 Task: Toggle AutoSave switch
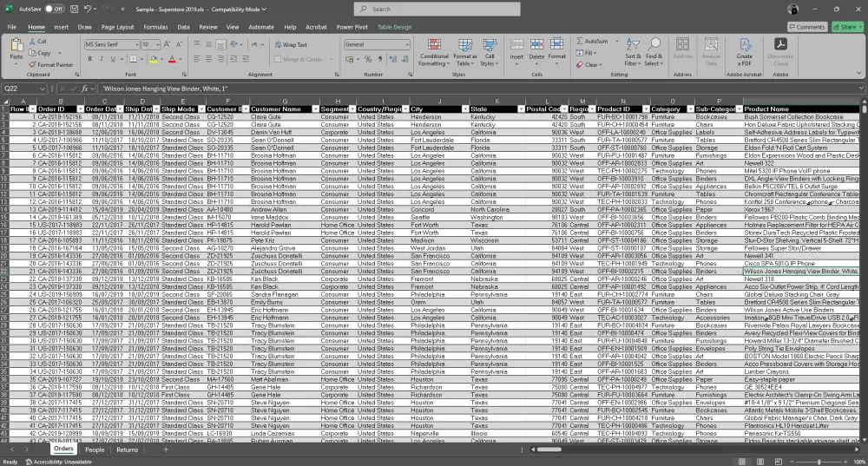tap(54, 9)
